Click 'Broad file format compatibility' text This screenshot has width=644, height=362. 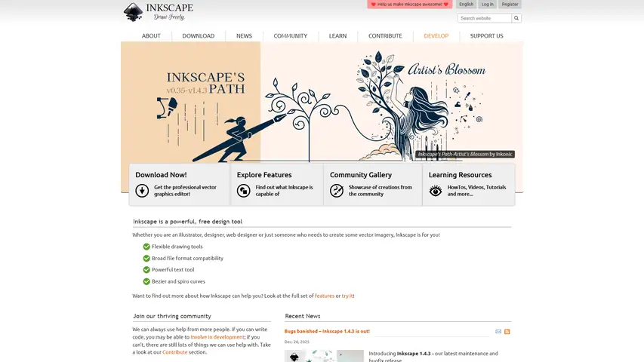point(187,258)
